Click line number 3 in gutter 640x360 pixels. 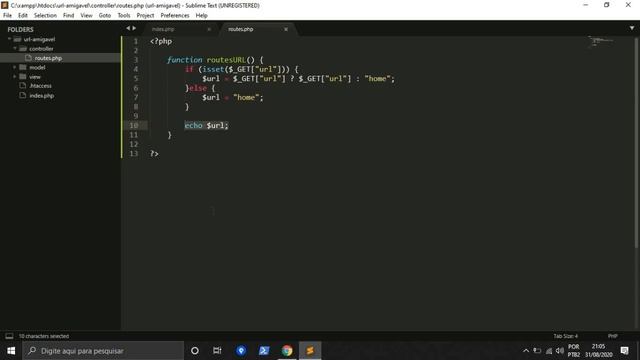tap(136, 60)
